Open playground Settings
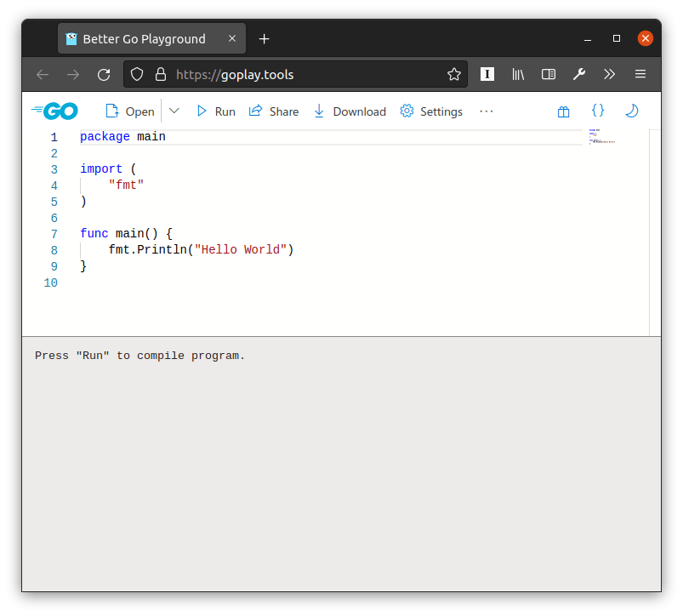 pos(431,111)
